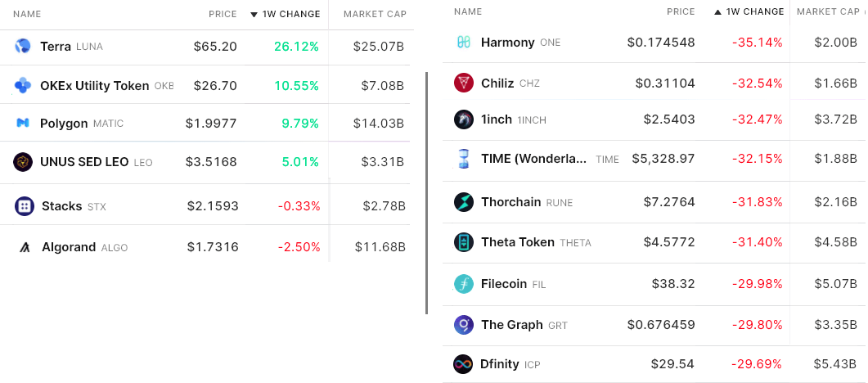Click the OKEx Utility Token icon
The height and width of the screenshot is (383, 868).
click(x=23, y=85)
